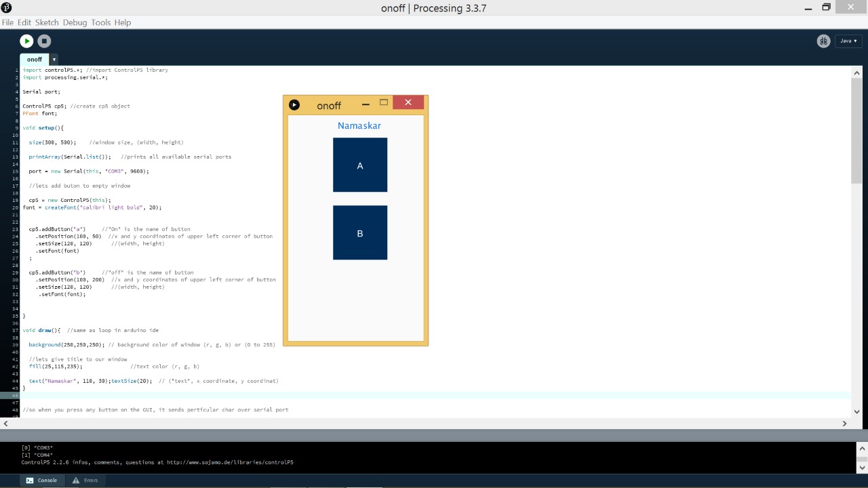Open the tab options arrow beside onoff
The height and width of the screenshot is (488, 868).
click(x=54, y=60)
